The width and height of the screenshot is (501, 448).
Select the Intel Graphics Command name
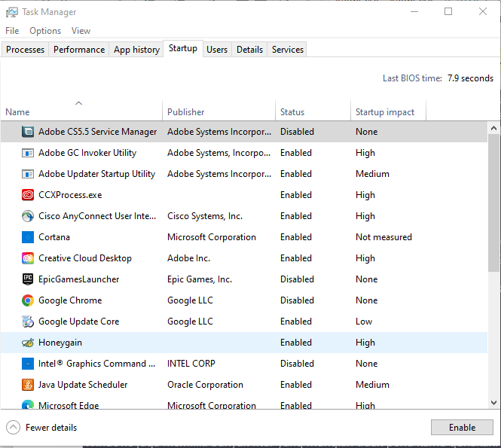pos(97,364)
